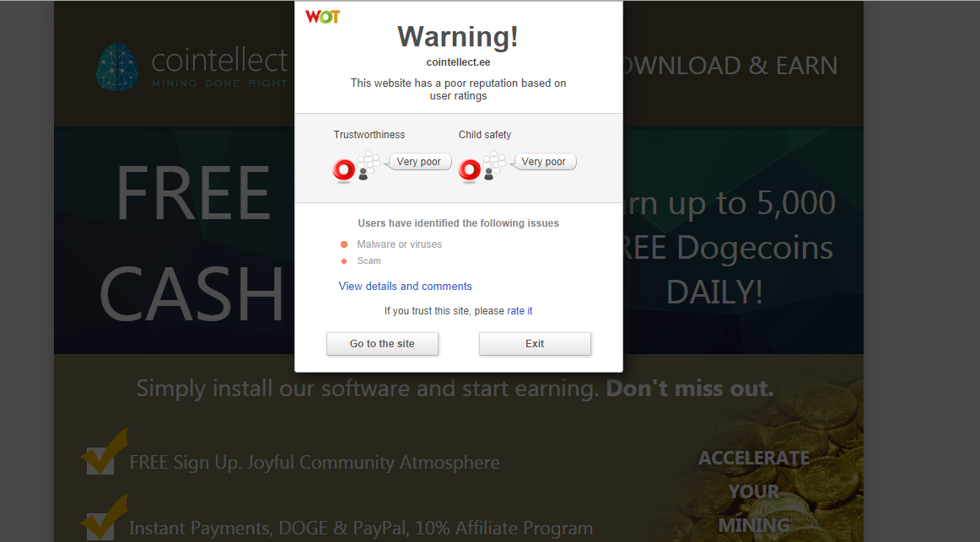Click the WOT logo icon
The height and width of the screenshot is (542, 980).
(x=322, y=17)
